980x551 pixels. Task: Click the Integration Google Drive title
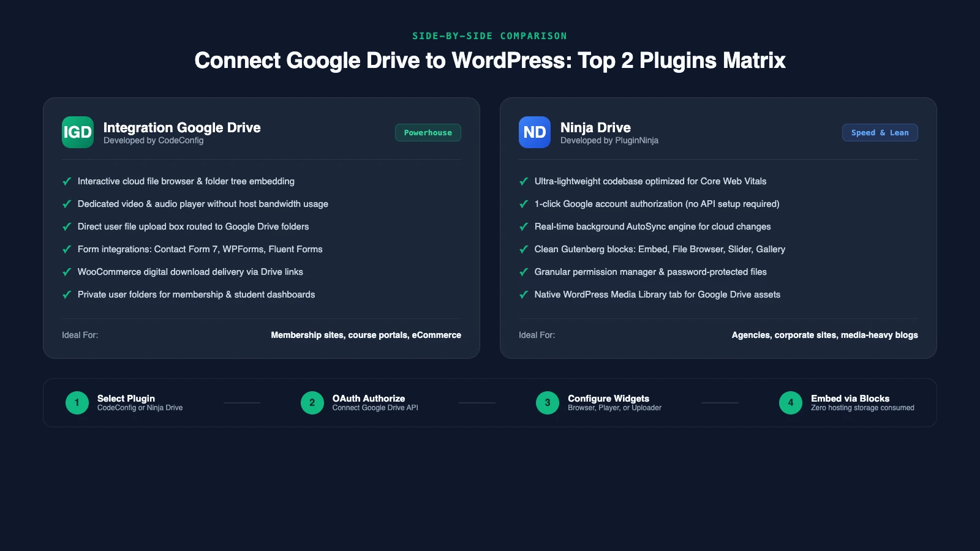pos(182,127)
